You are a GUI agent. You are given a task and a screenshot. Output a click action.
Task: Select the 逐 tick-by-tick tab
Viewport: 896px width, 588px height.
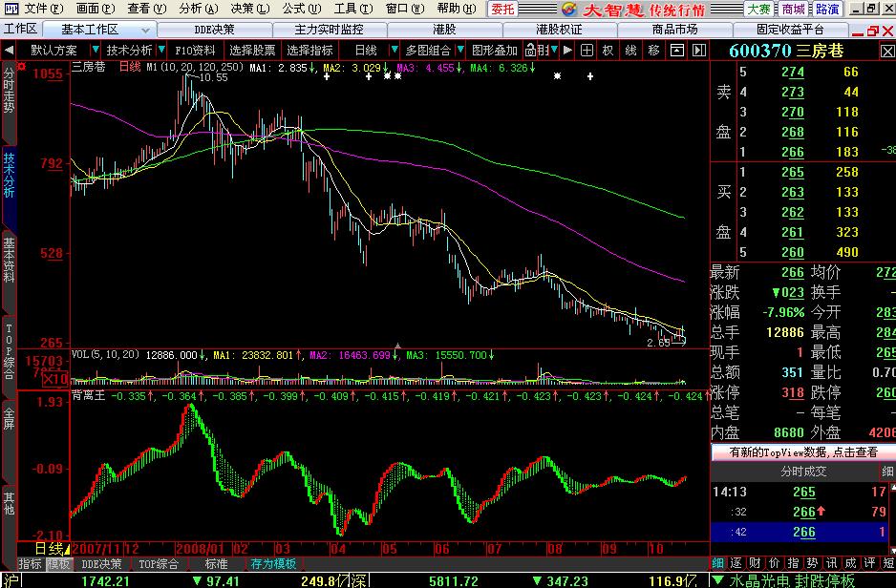pos(736,563)
